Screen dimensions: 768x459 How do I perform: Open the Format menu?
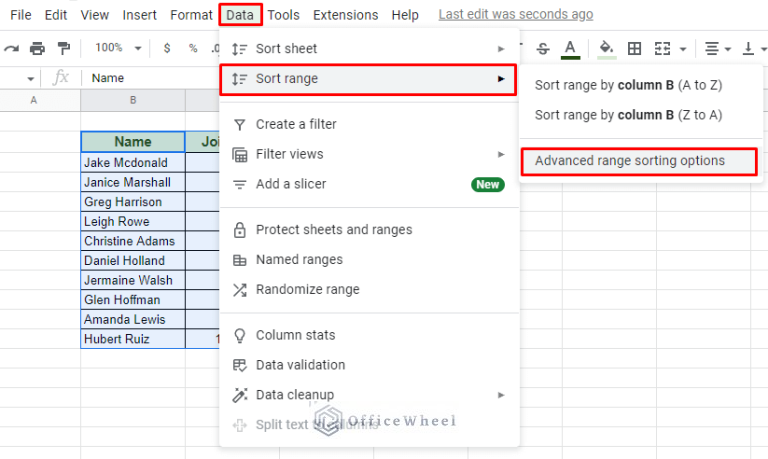point(192,15)
